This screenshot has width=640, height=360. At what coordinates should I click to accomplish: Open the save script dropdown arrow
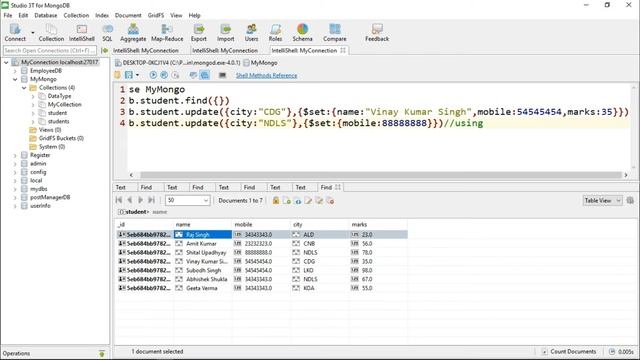137,75
